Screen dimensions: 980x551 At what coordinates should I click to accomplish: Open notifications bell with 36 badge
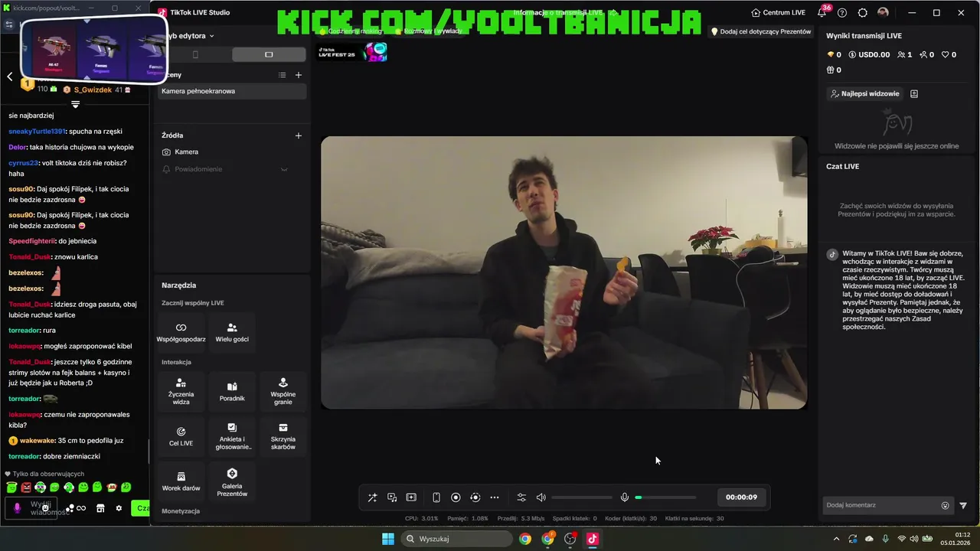pos(822,12)
